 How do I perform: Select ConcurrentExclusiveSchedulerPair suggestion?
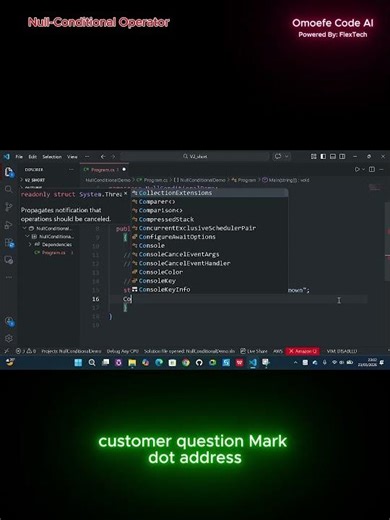[209, 228]
